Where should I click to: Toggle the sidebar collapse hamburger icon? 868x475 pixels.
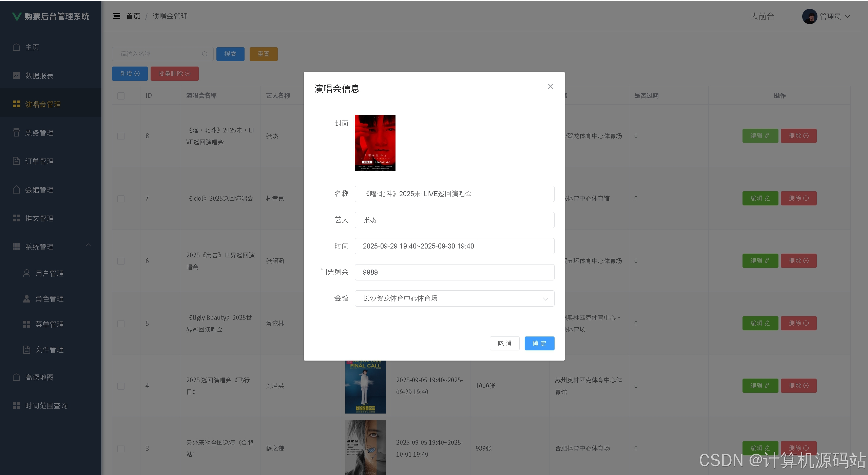coord(116,16)
